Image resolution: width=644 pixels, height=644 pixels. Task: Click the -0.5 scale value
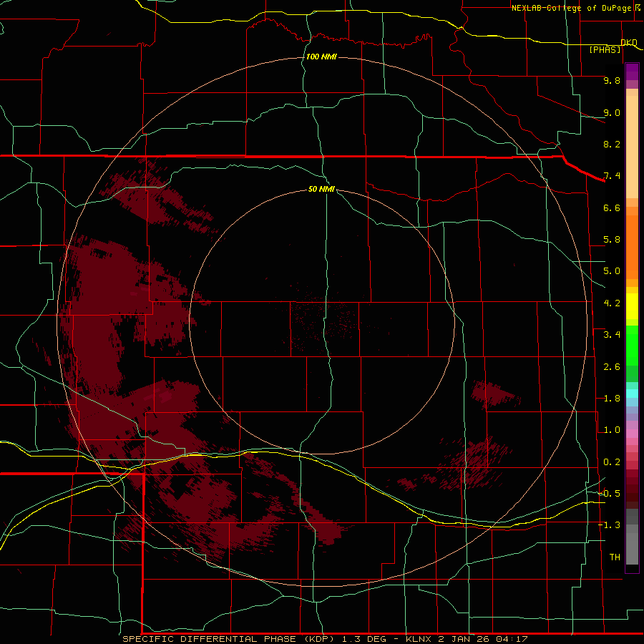pyautogui.click(x=609, y=494)
